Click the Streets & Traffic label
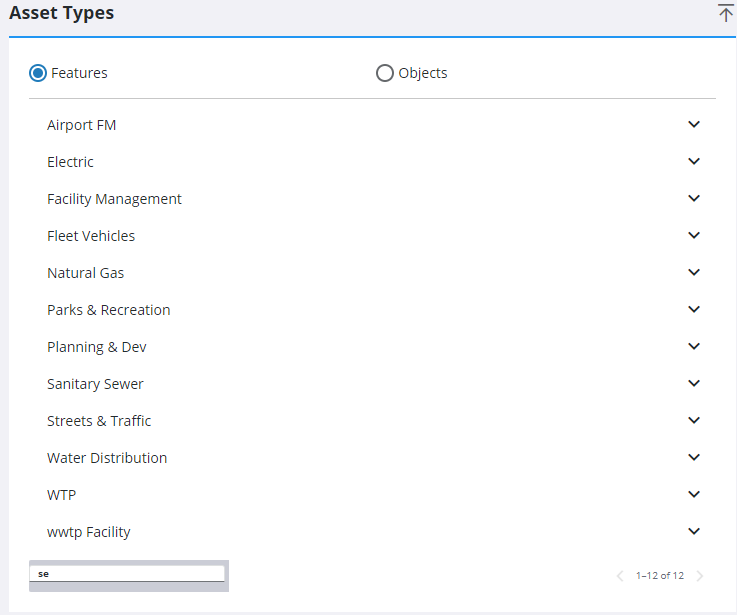This screenshot has height=615, width=737. pos(99,421)
